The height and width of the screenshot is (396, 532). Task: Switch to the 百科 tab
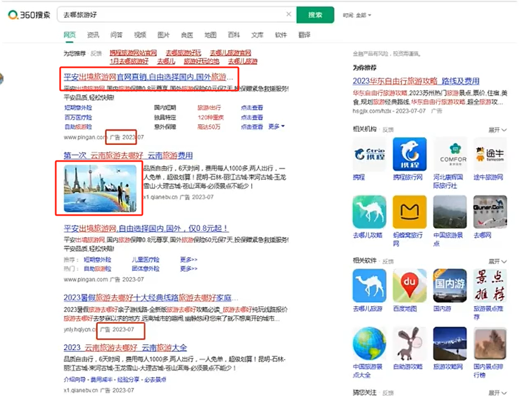tap(234, 35)
